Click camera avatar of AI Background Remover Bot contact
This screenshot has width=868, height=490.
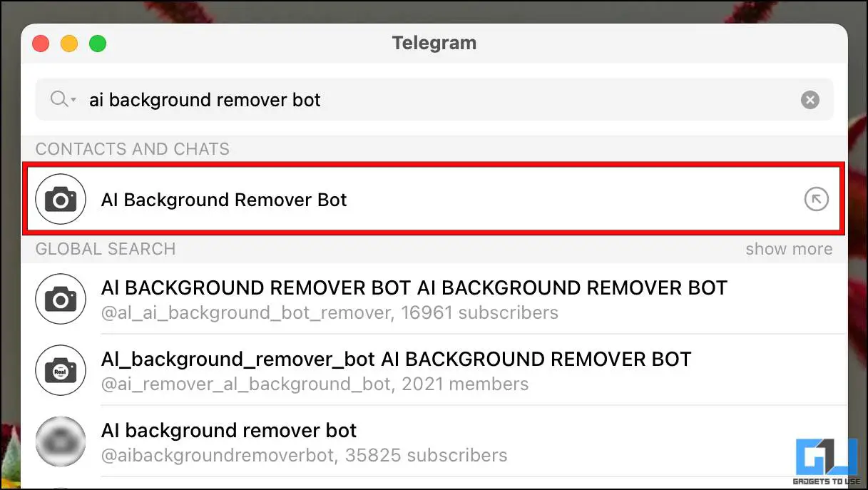click(x=61, y=199)
